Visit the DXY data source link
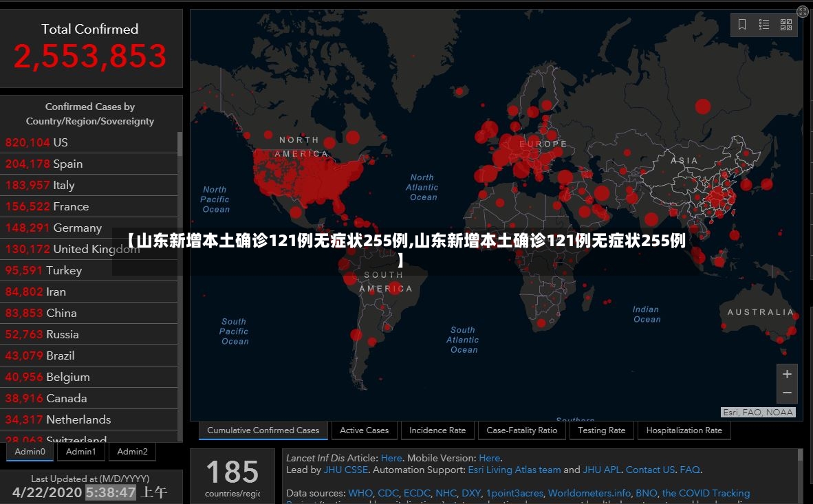 click(x=470, y=493)
